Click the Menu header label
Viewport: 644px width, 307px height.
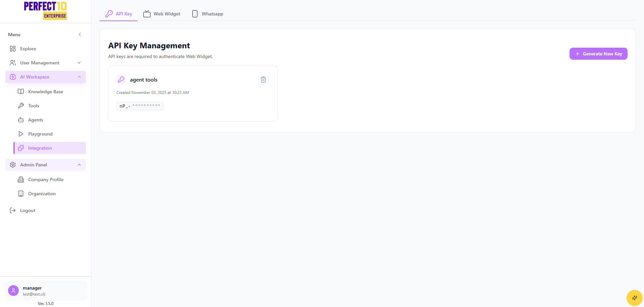tap(14, 35)
